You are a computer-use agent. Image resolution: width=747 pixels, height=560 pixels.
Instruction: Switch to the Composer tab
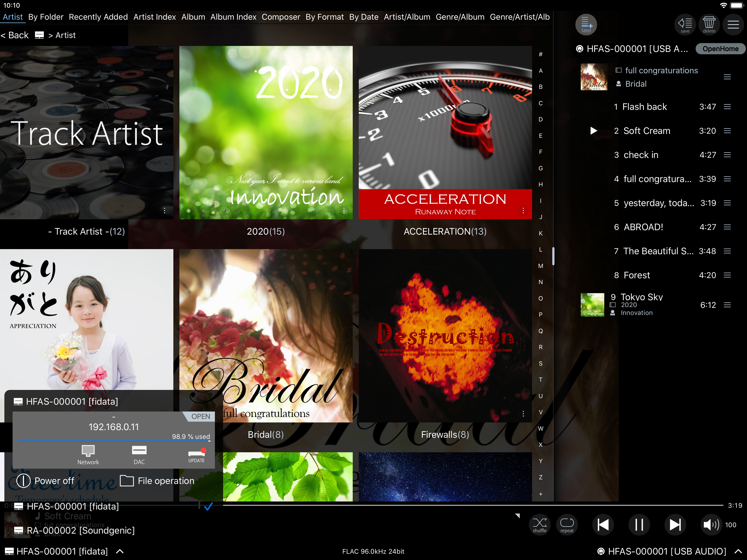(x=281, y=17)
